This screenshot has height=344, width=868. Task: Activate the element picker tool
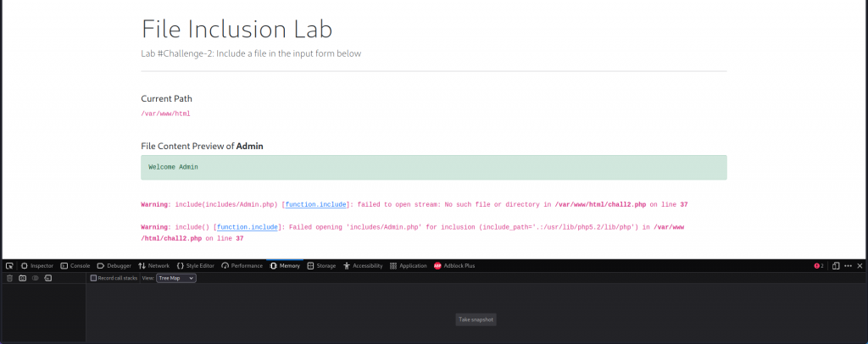(x=9, y=265)
